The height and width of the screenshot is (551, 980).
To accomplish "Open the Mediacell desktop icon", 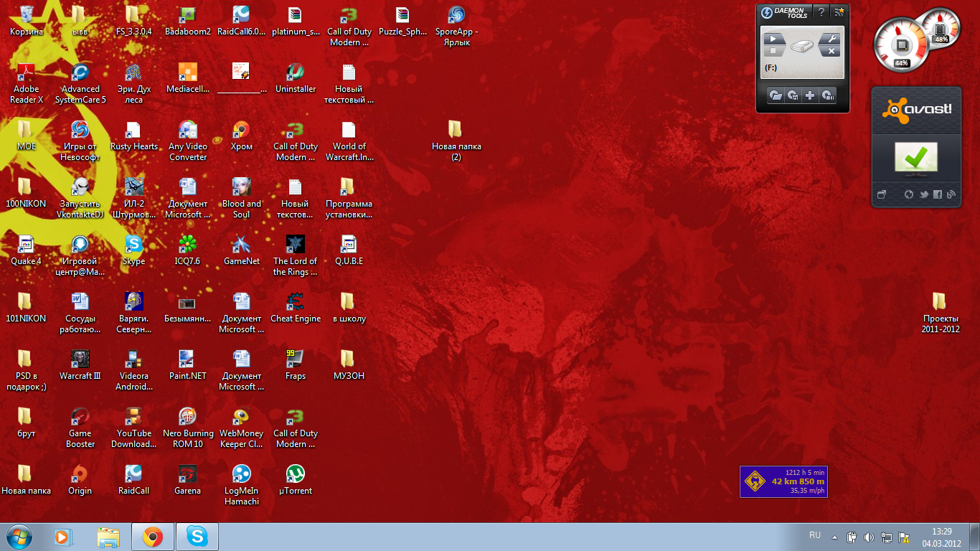I will pos(188,78).
